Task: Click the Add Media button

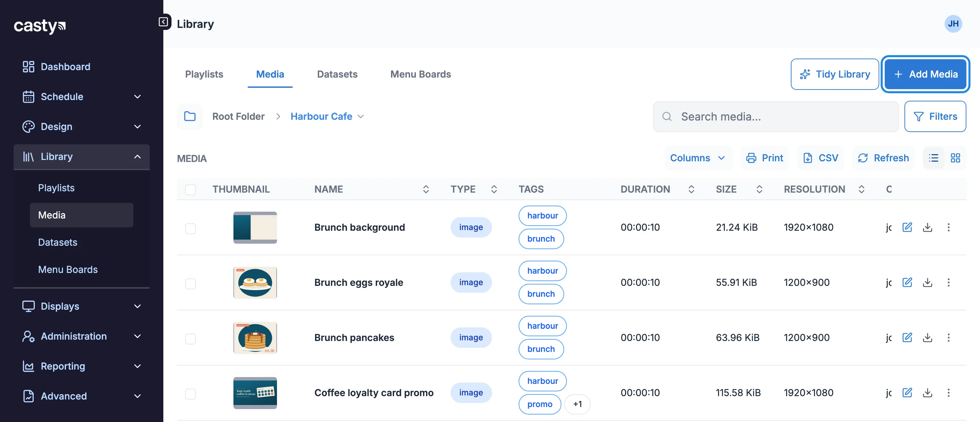Action: tap(925, 74)
